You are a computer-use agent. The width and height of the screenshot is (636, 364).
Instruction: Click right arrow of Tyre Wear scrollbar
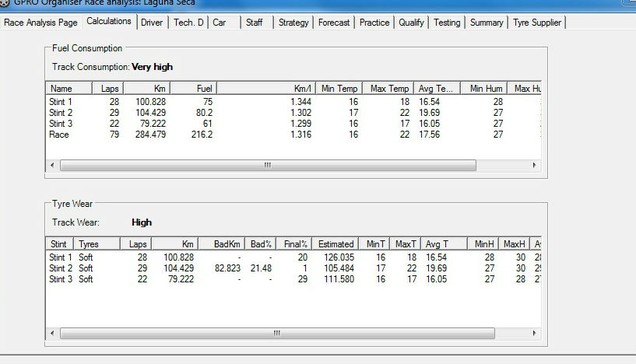click(x=534, y=333)
